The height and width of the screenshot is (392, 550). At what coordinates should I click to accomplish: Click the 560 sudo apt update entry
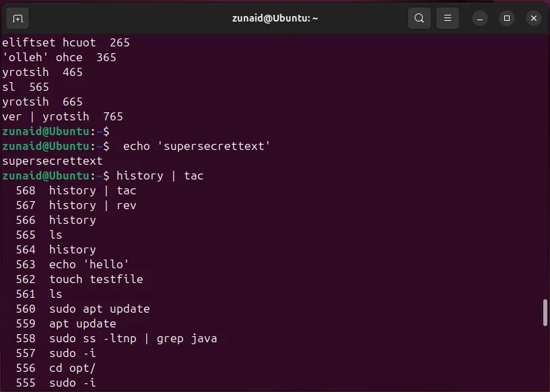[x=99, y=309]
